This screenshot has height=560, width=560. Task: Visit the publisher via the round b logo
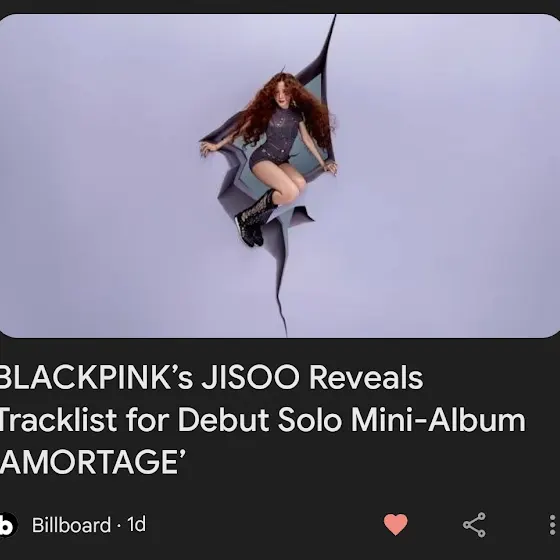pos(7,525)
